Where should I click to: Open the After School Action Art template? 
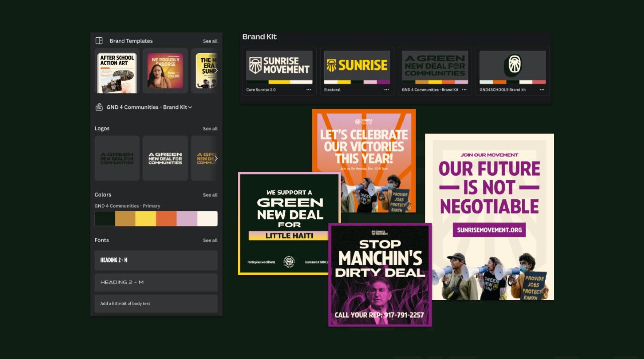(x=117, y=71)
